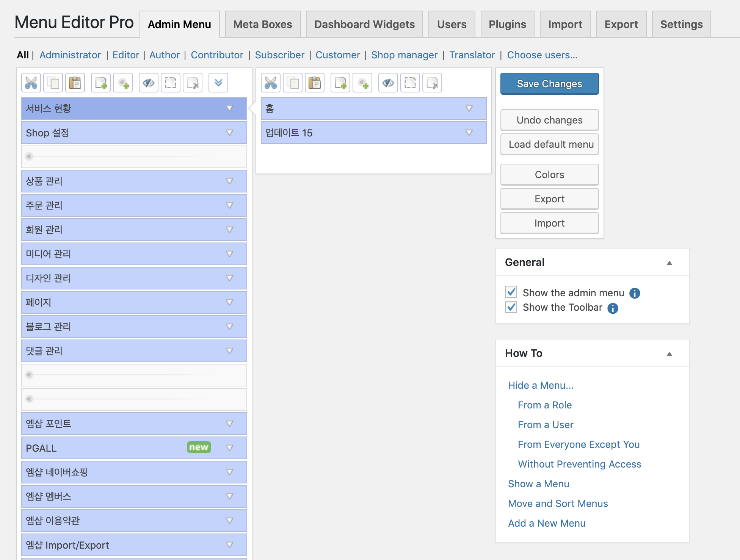Image resolution: width=740 pixels, height=560 pixels.
Task: Select first separator below Shop 설정
Action: tap(134, 156)
